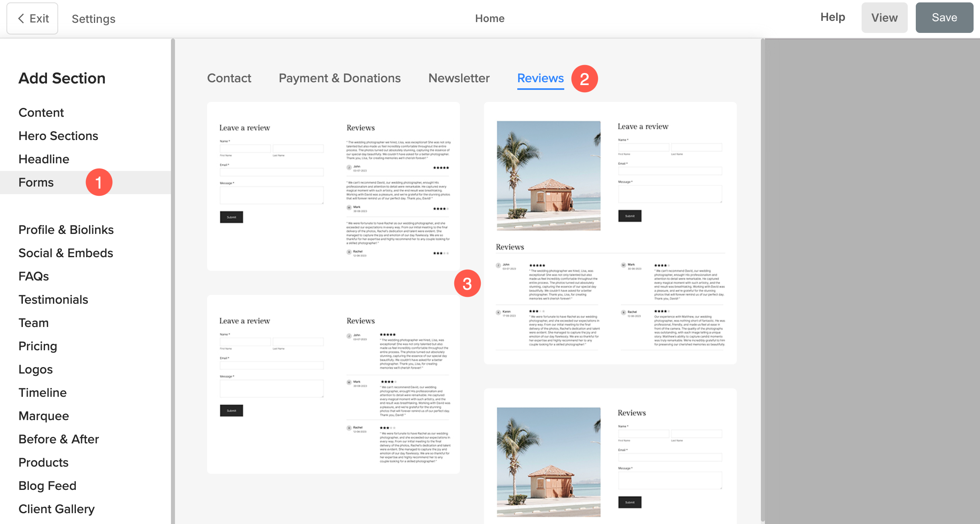Viewport: 980px width, 524px height.
Task: Open the Social & Embeds category
Action: pos(66,253)
